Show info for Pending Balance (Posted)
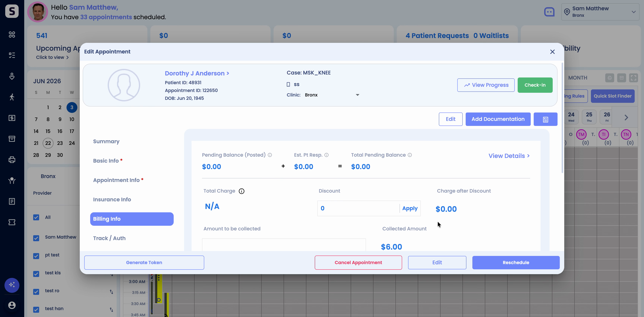This screenshot has height=317, width=644. [270, 155]
